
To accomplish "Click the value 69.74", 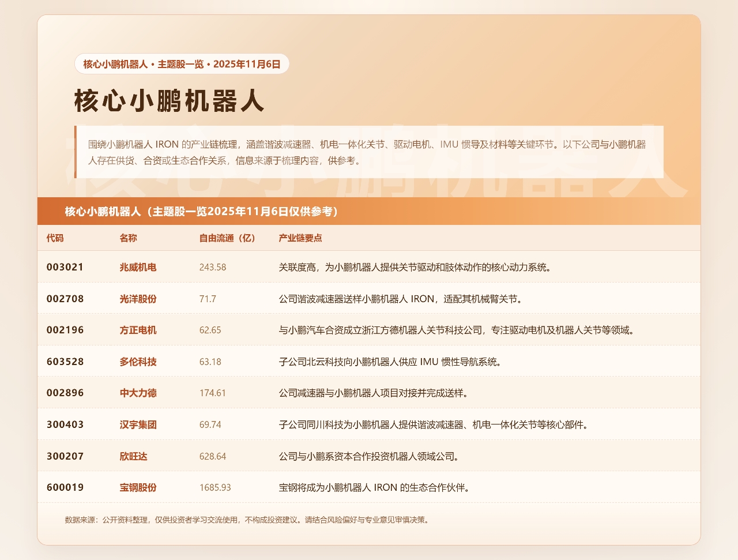I will point(210,424).
